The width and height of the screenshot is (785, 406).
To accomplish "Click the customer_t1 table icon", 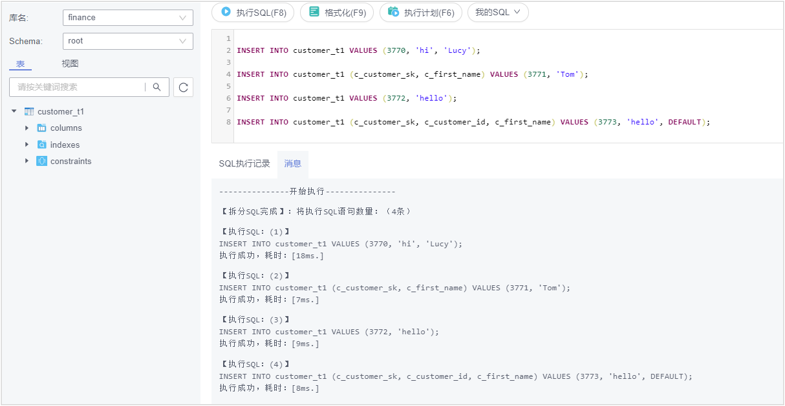I will 29,112.
